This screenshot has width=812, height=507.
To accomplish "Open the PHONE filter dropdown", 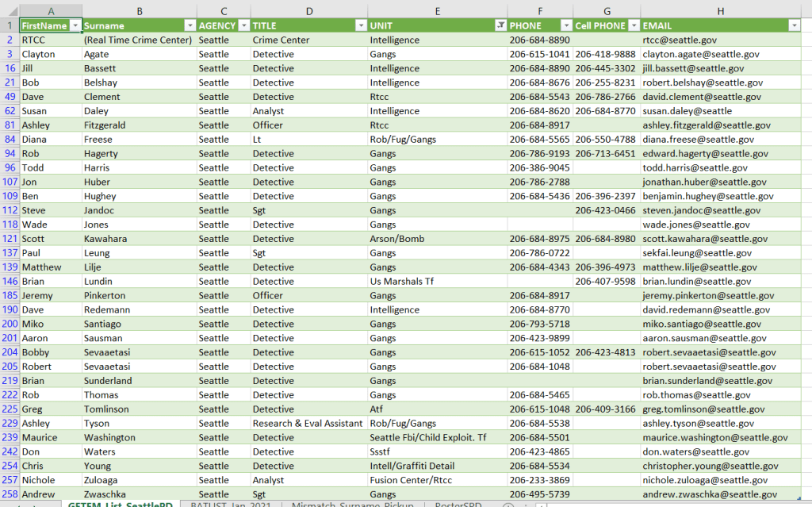I will click(x=565, y=25).
